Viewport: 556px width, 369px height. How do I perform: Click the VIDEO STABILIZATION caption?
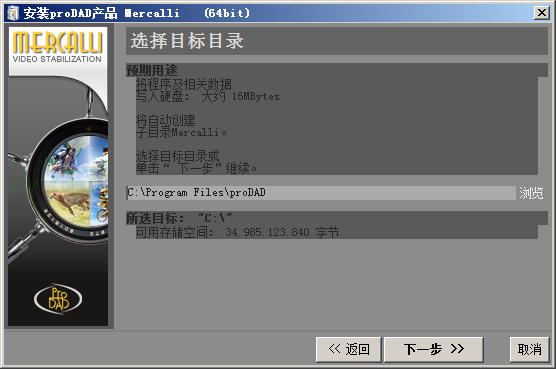point(57,59)
